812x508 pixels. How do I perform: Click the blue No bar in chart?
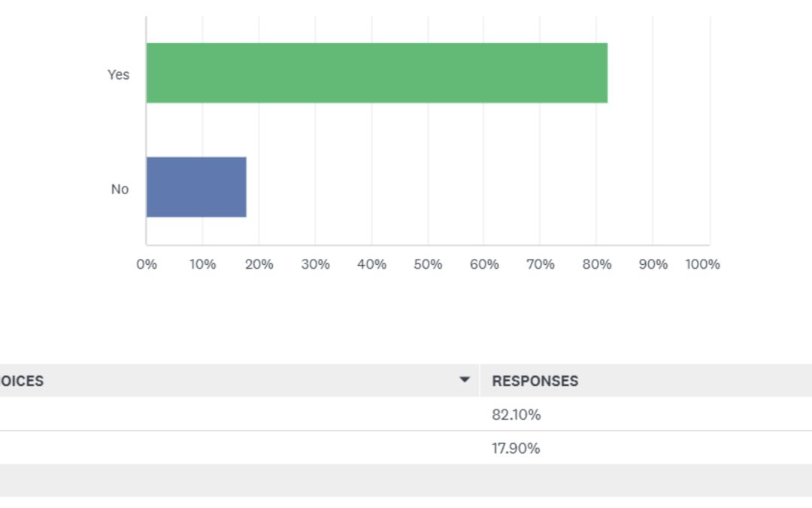(196, 187)
